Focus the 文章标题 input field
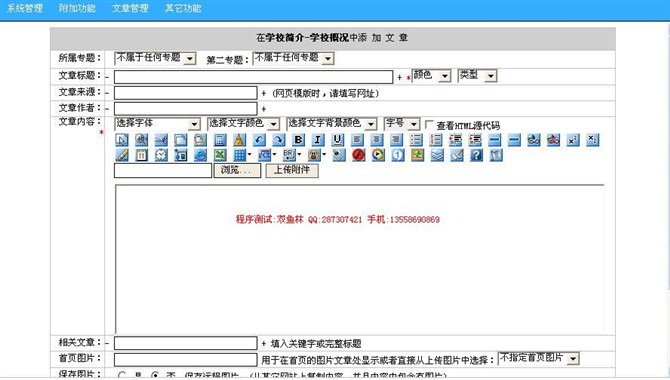Screen dimensions: 670x380 [253, 77]
